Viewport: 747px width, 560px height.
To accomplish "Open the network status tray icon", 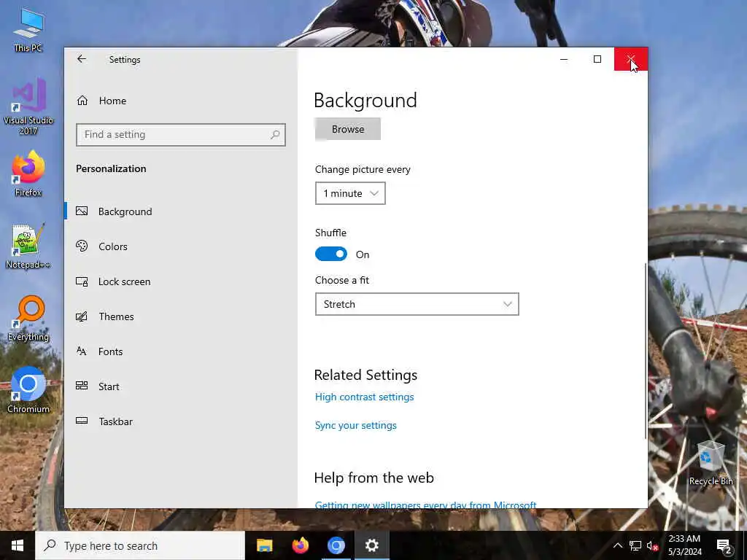I will click(635, 545).
